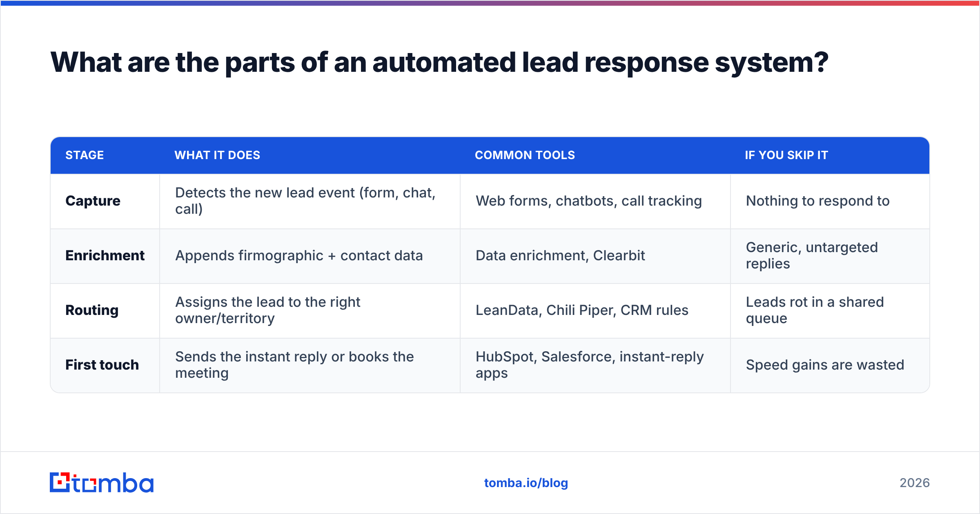Click 'Generic, untargeted replies' cell
980x514 pixels.
point(830,256)
